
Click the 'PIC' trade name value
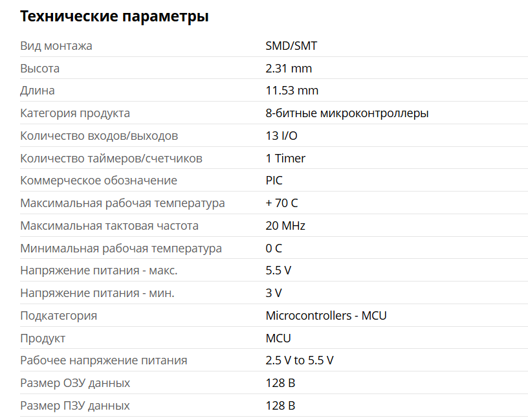pos(274,181)
